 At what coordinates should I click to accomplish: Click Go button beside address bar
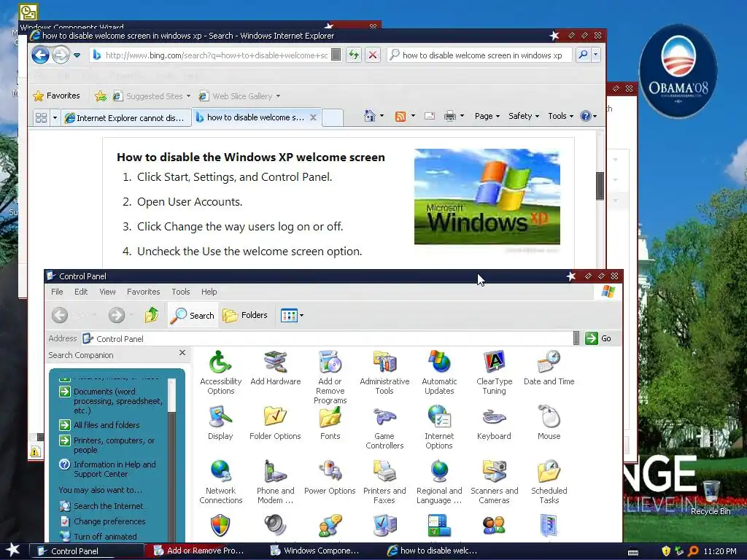pyautogui.click(x=598, y=338)
